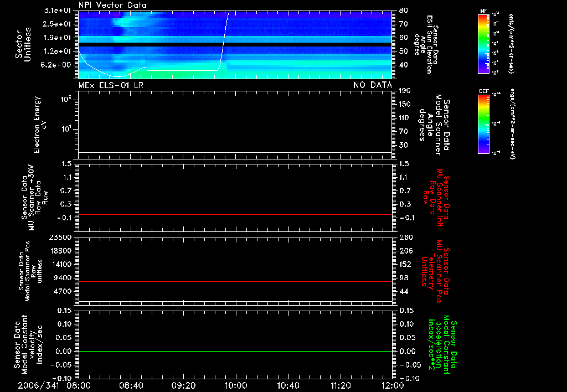Click the '3.1e+01' sector tick label
This screenshot has width=567, height=392.
coord(58,11)
